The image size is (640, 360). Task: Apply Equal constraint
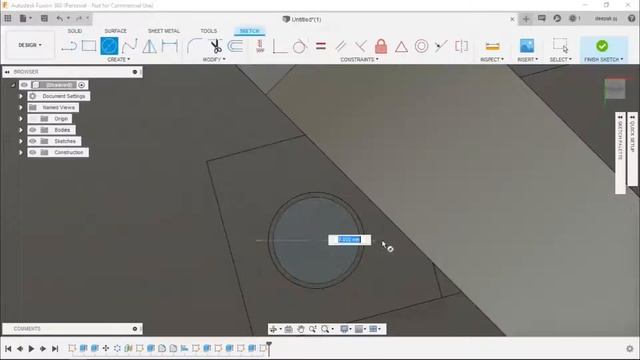[x=321, y=46]
